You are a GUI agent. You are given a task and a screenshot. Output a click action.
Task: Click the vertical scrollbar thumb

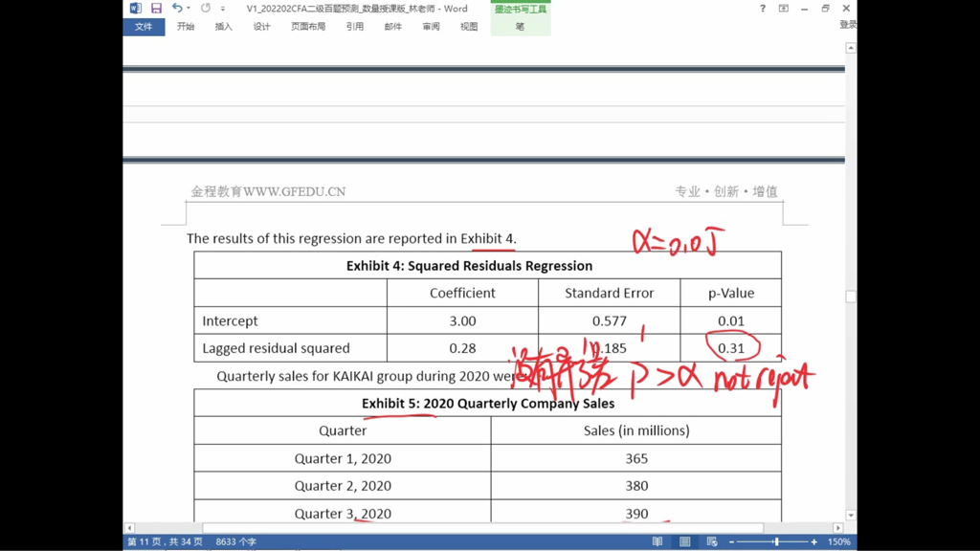pyautogui.click(x=851, y=297)
